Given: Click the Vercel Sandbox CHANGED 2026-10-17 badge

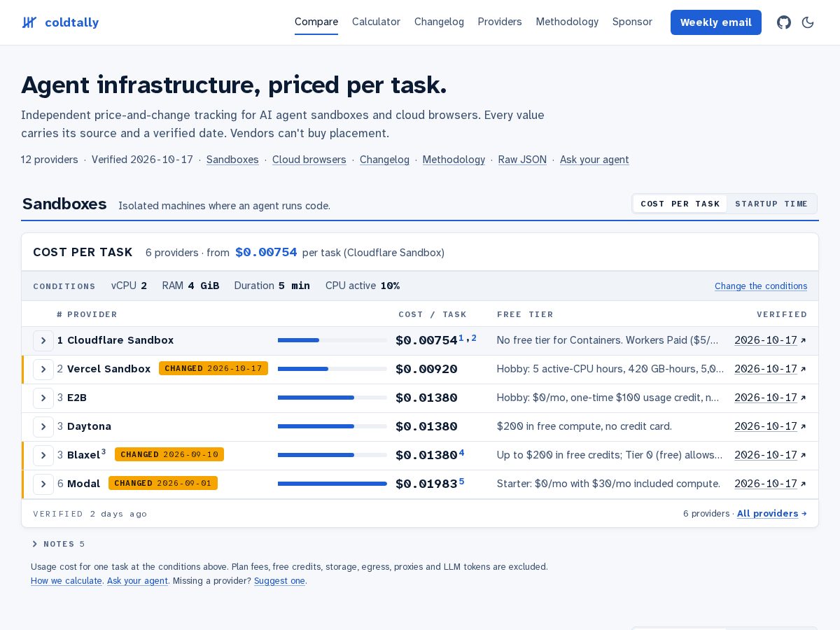Looking at the screenshot, I should [x=213, y=368].
